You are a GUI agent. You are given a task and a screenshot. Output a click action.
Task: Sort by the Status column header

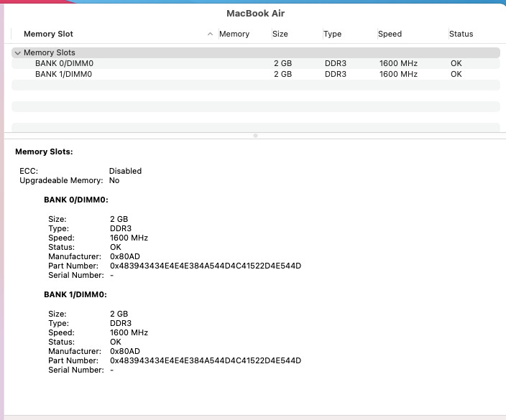(461, 34)
